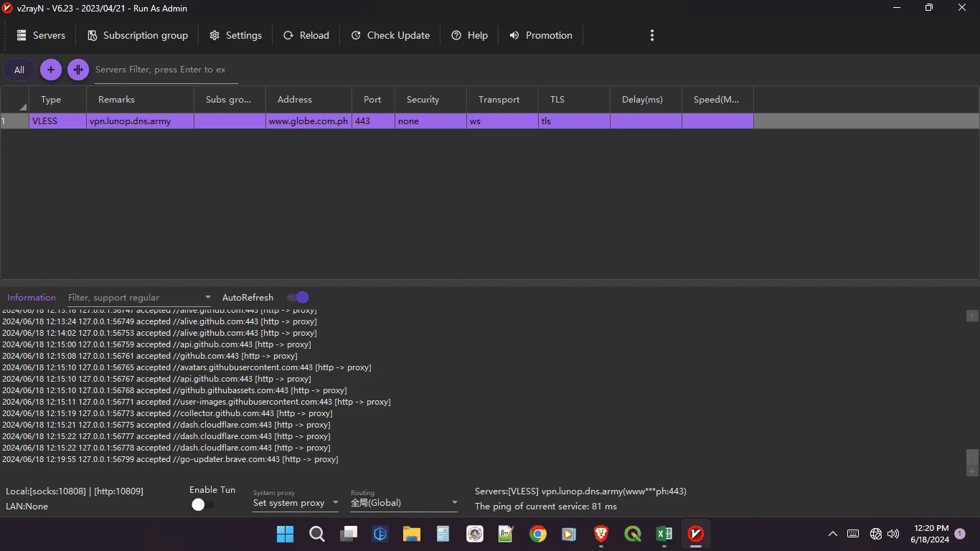Click Check Update in the toolbar
The image size is (980, 551).
pyautogui.click(x=390, y=35)
